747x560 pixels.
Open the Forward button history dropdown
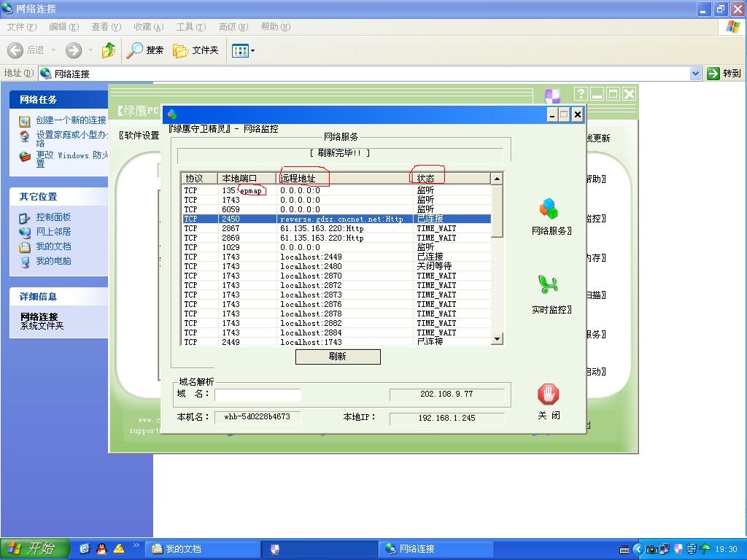pyautogui.click(x=90, y=50)
